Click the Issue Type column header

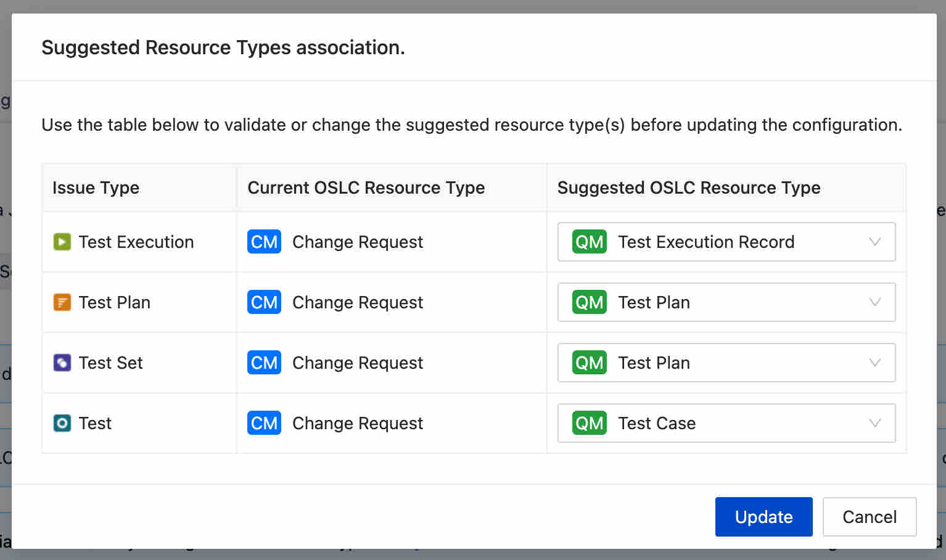(96, 187)
